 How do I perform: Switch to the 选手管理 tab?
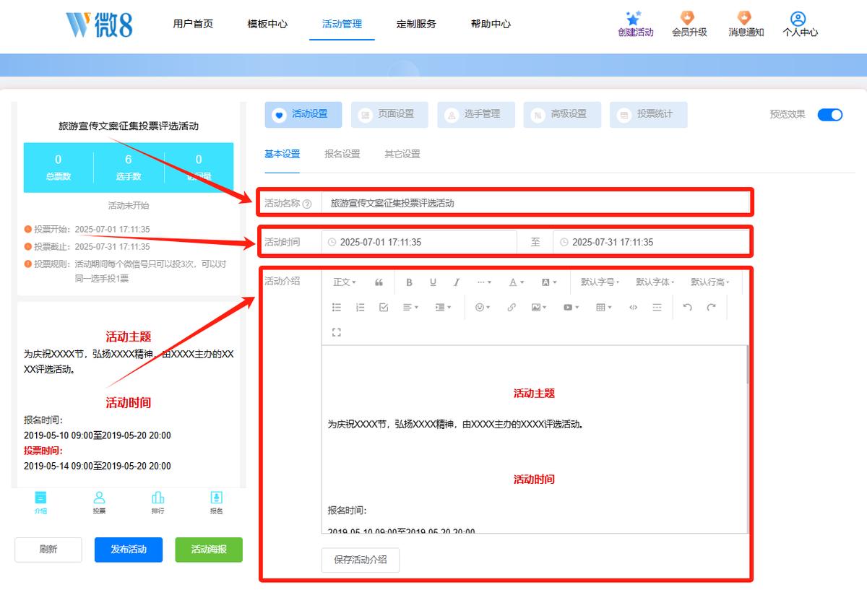476,114
